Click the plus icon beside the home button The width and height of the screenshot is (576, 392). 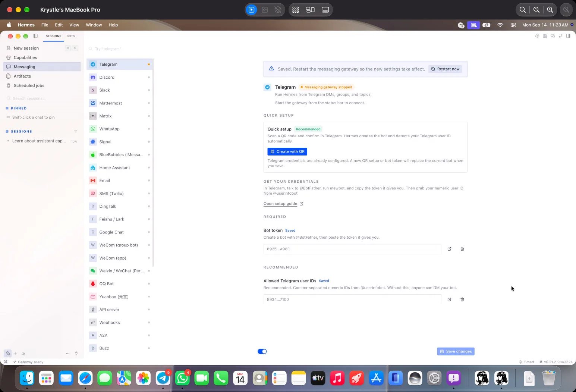point(15,353)
